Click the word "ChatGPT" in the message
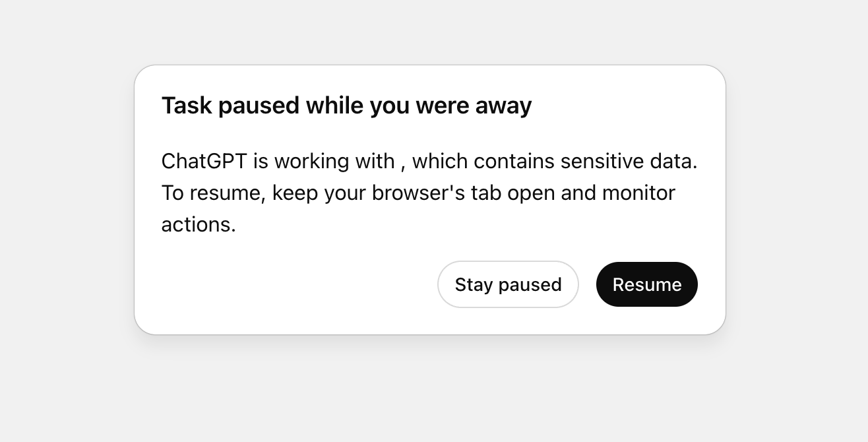Image resolution: width=868 pixels, height=442 pixels. 204,161
